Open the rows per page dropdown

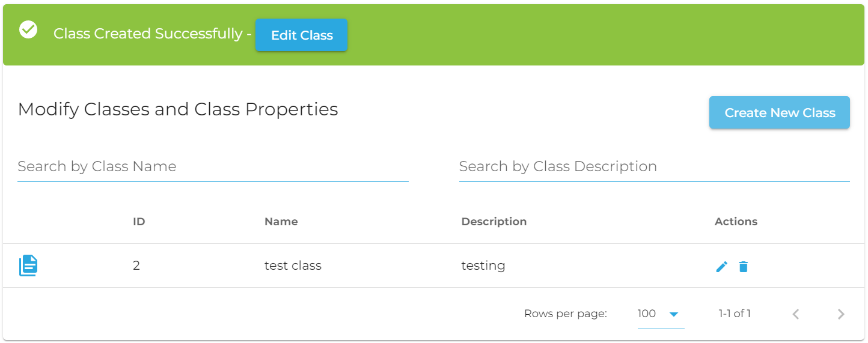pyautogui.click(x=660, y=314)
